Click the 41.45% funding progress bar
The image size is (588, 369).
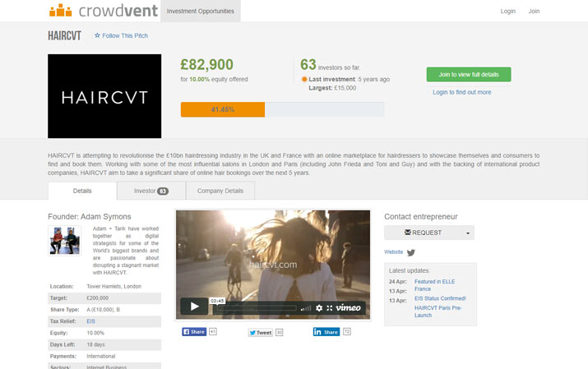282,109
